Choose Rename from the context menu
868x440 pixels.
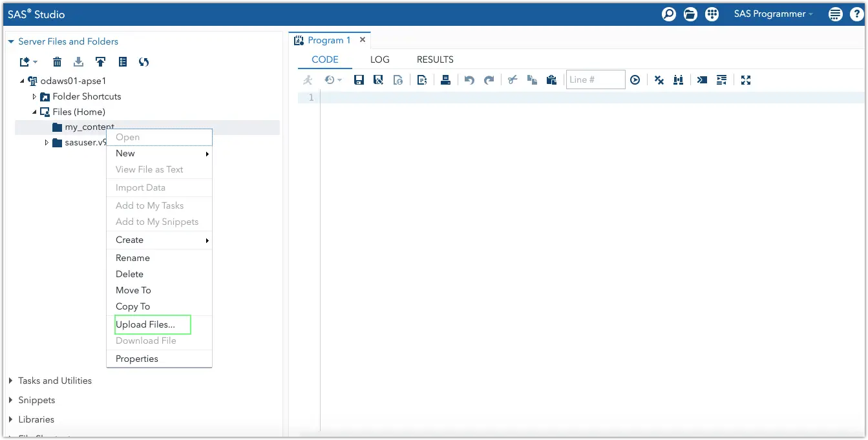click(160, 258)
